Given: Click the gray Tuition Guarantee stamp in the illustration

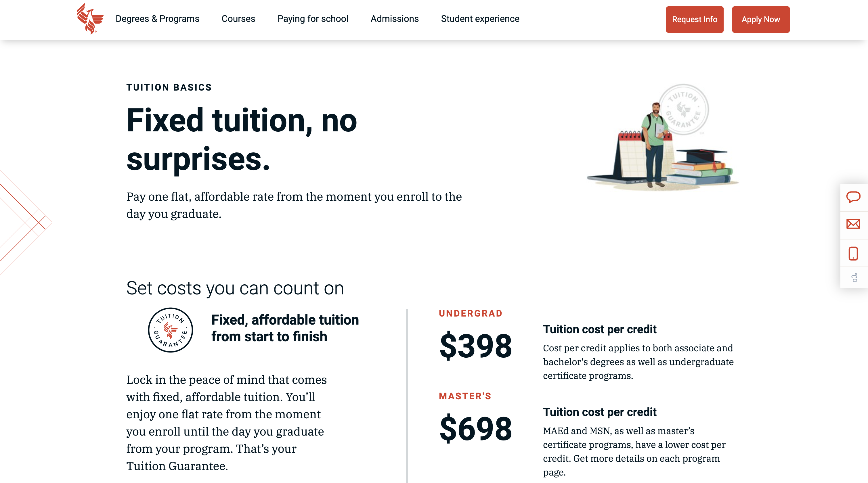Looking at the screenshot, I should (683, 110).
